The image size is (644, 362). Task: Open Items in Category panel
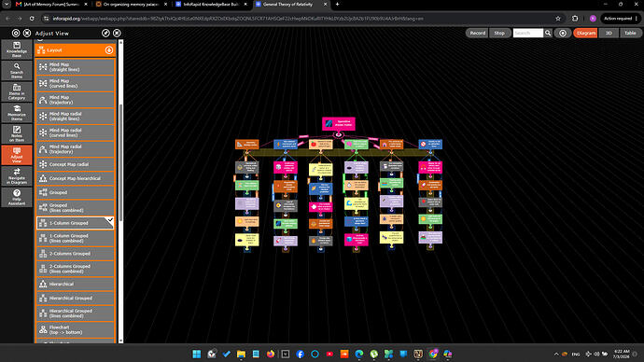tap(17, 92)
